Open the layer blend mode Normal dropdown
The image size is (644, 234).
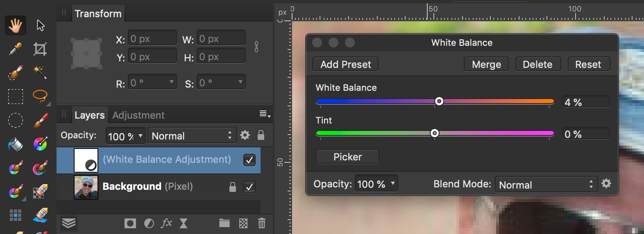(192, 136)
